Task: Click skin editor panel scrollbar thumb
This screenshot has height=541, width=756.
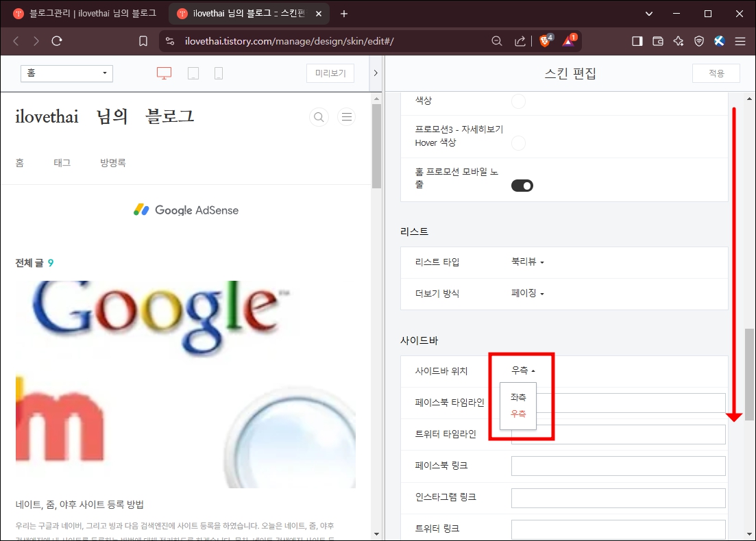Action: click(x=748, y=375)
